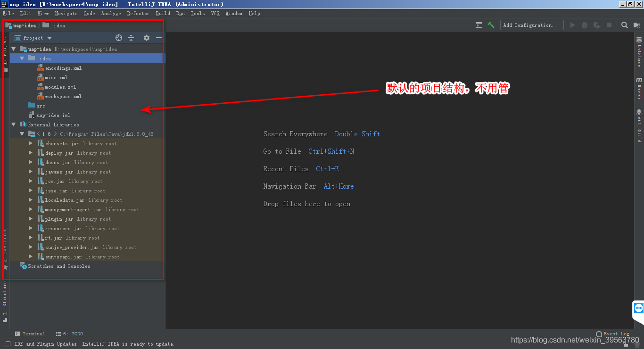The width and height of the screenshot is (644, 349).
Task: Open the Refactor menu
Action: tap(138, 13)
